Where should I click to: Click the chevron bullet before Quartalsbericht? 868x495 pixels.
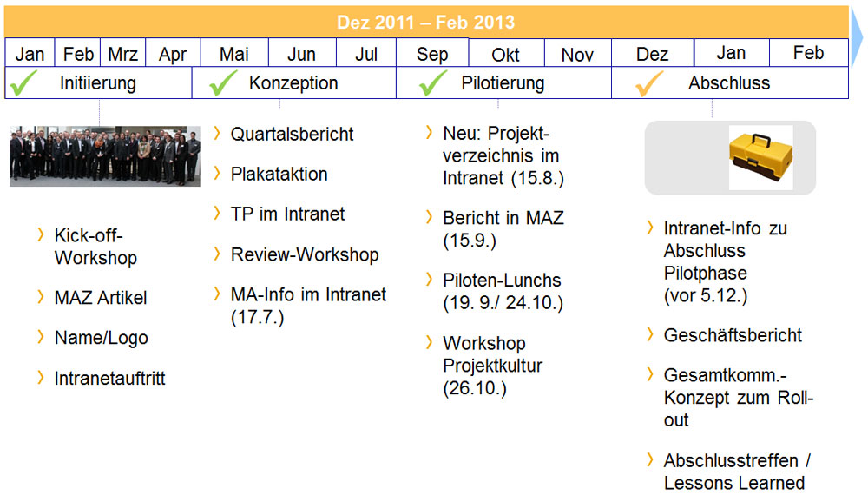[217, 133]
